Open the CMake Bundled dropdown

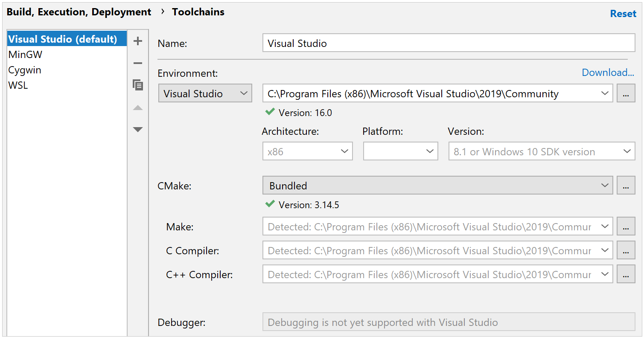pyautogui.click(x=438, y=186)
